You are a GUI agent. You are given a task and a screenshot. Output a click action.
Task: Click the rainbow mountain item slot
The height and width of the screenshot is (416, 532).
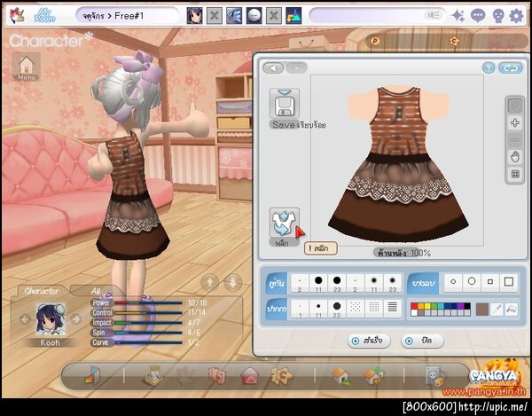pyautogui.click(x=293, y=16)
